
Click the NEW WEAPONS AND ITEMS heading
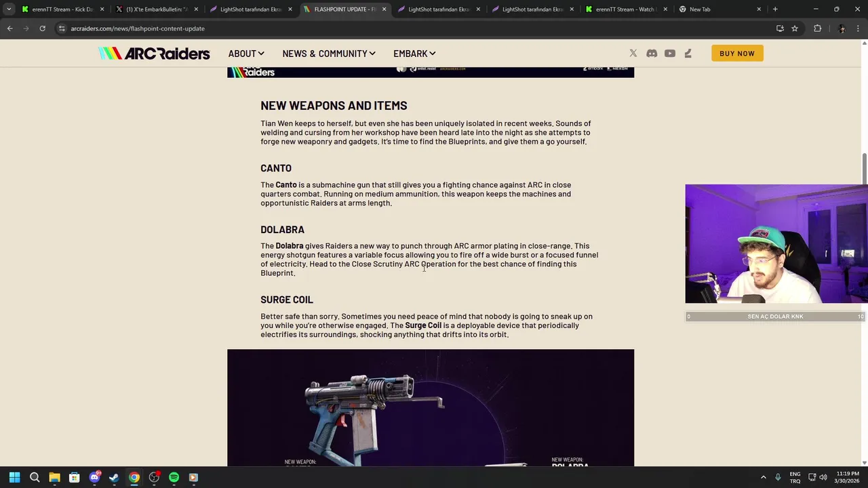pos(334,106)
